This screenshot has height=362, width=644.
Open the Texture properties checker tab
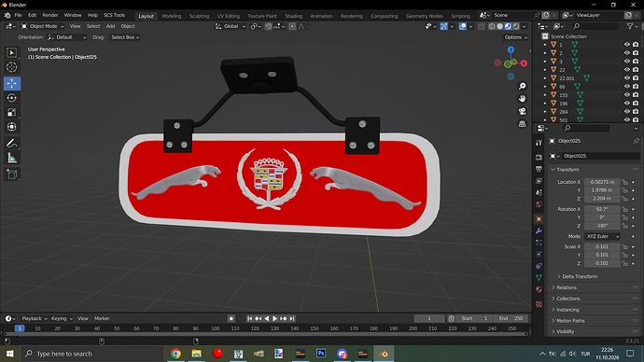539,304
